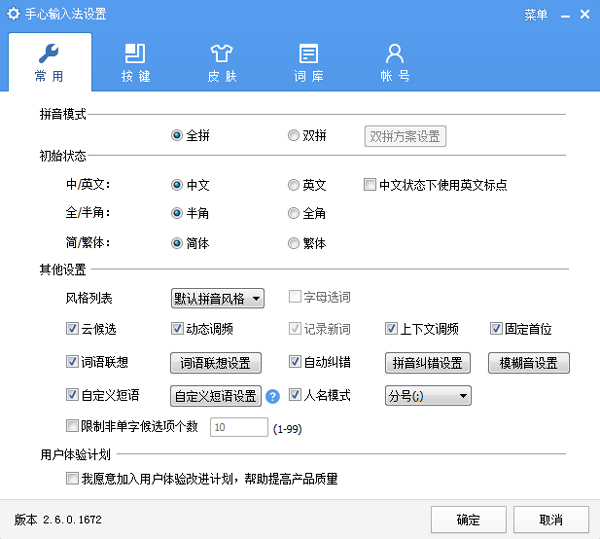This screenshot has width=600, height=539.
Task: Select 繁体 character option
Action: 293,243
